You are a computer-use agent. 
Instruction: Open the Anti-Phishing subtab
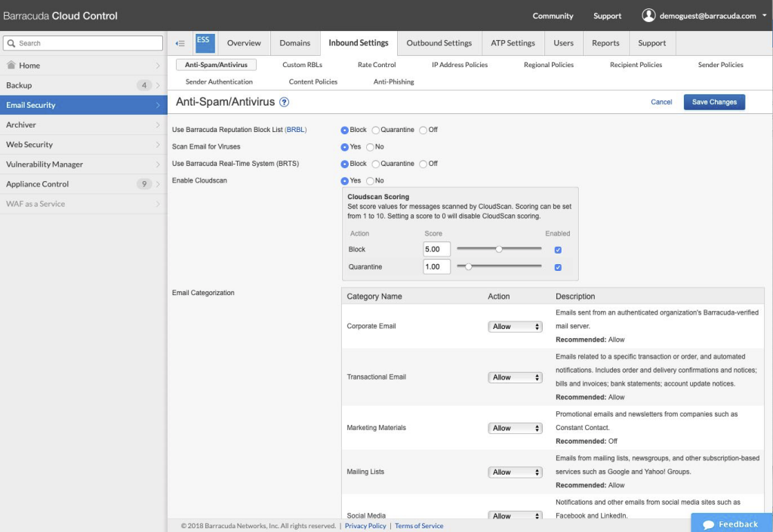pos(393,81)
